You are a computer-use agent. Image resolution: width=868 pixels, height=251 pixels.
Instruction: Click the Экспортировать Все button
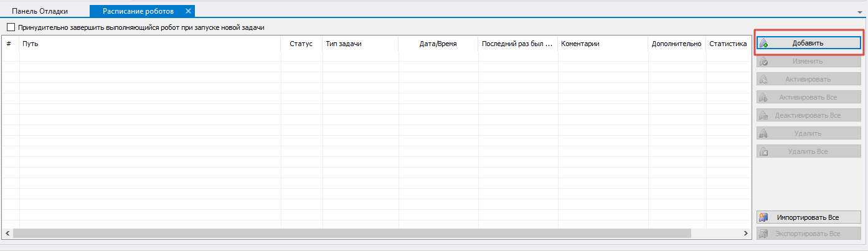coord(808,234)
